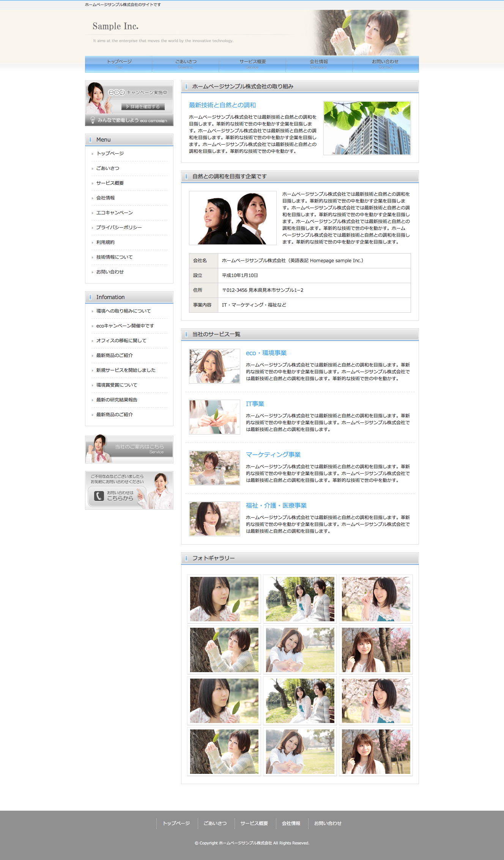This screenshot has width=504, height=860.
Task: Click the building and leaves image
Action: pos(367,128)
